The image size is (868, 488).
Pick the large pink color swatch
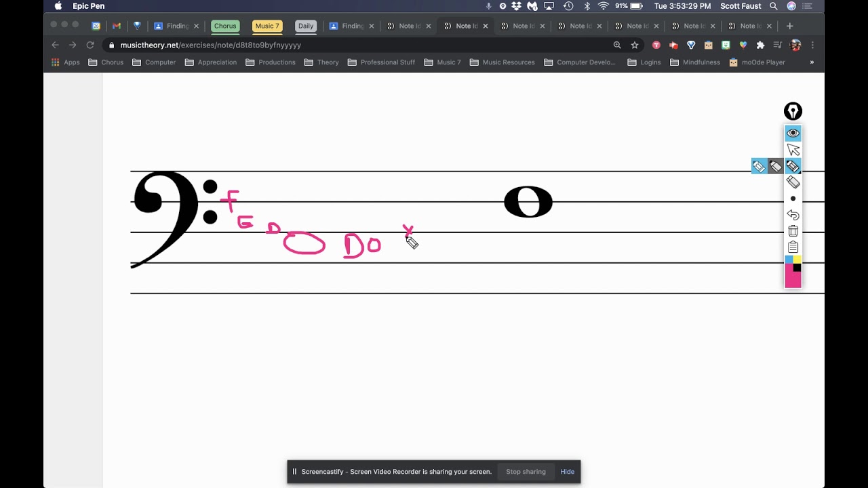pos(793,279)
